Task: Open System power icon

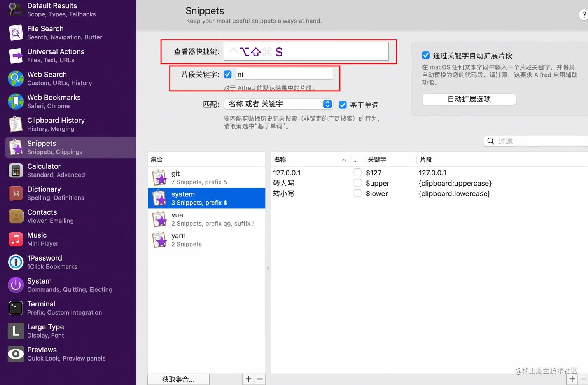Action: [16, 285]
